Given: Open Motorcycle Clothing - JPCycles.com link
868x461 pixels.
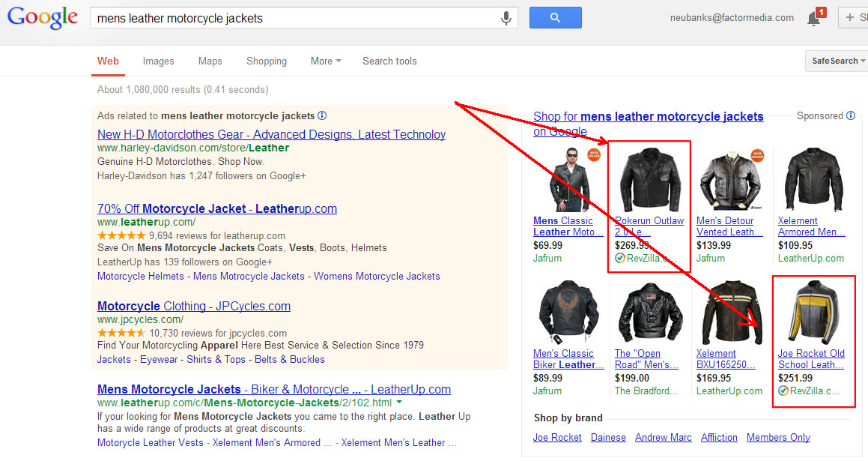Looking at the screenshot, I should coord(194,306).
